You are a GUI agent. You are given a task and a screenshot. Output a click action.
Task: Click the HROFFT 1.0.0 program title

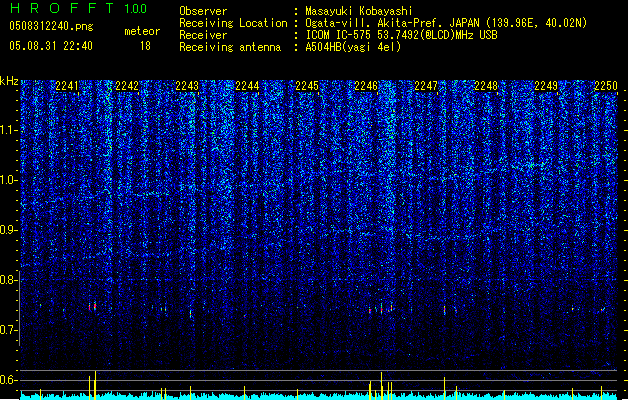78,8
